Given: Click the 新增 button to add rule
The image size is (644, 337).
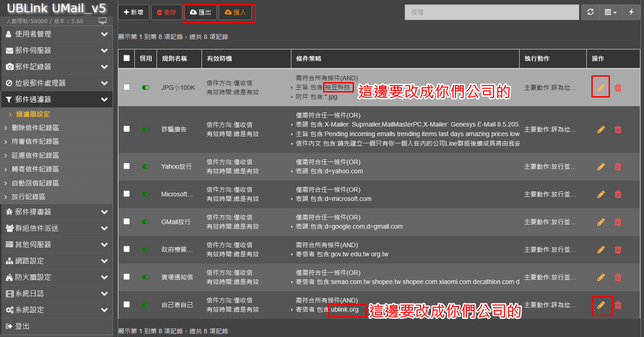Looking at the screenshot, I should 133,12.
